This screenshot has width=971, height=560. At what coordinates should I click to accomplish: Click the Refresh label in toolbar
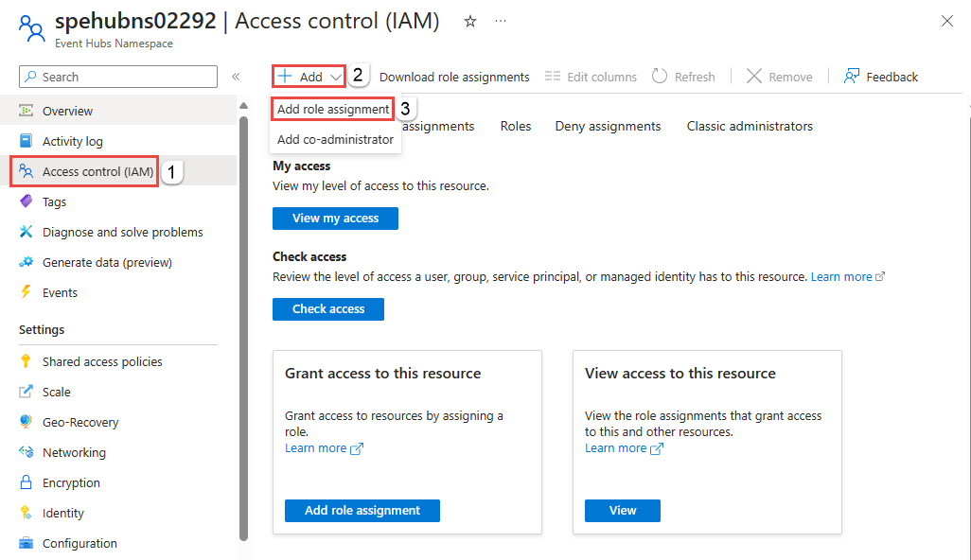[695, 77]
